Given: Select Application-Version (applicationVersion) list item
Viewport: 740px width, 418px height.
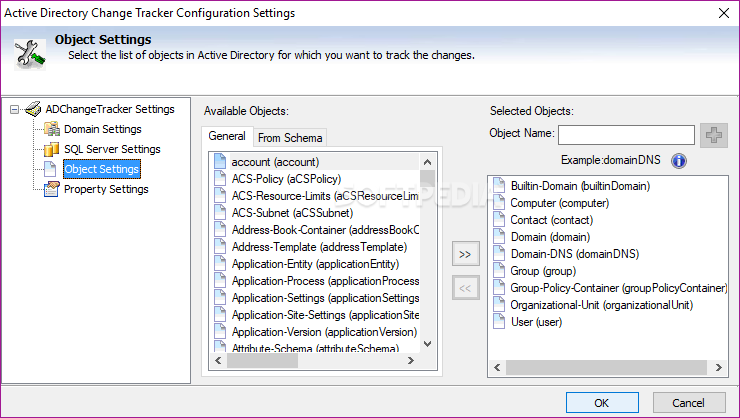Looking at the screenshot, I should (324, 332).
